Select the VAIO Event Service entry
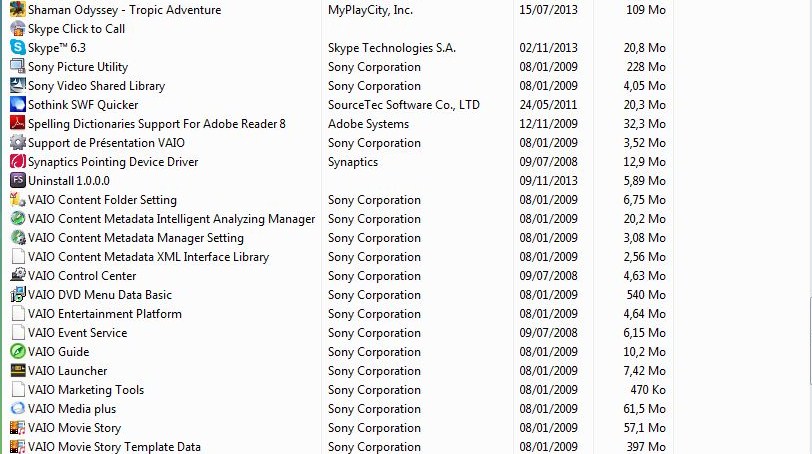The width and height of the screenshot is (812, 454). tap(78, 333)
